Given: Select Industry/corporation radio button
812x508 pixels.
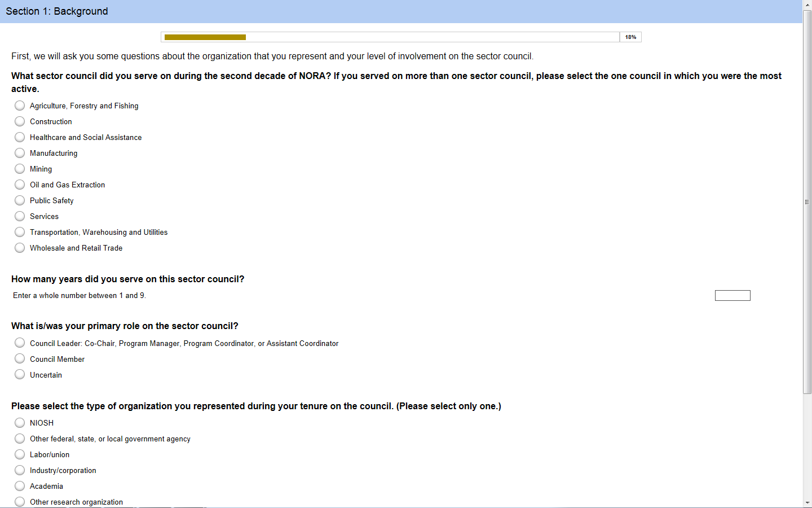Looking at the screenshot, I should click(x=20, y=470).
